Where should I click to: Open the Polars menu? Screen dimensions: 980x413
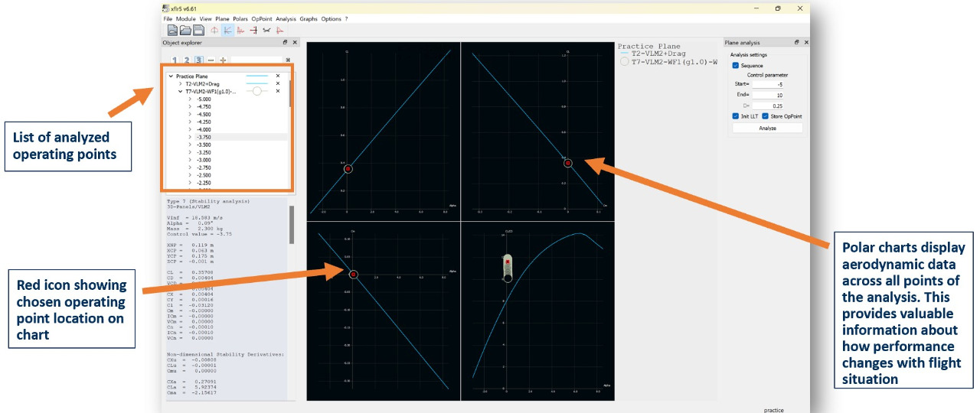click(240, 18)
